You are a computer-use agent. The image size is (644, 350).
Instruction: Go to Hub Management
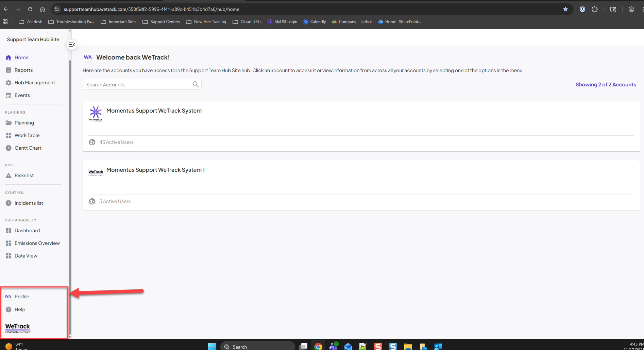coord(35,83)
